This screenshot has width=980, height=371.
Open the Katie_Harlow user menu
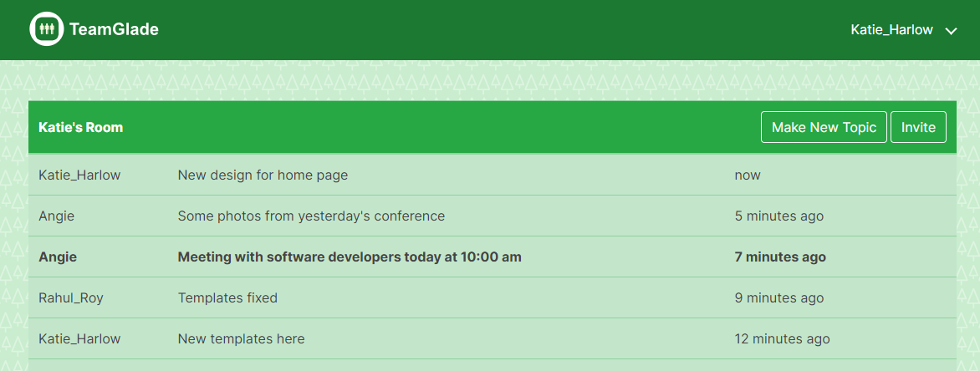coord(892,30)
